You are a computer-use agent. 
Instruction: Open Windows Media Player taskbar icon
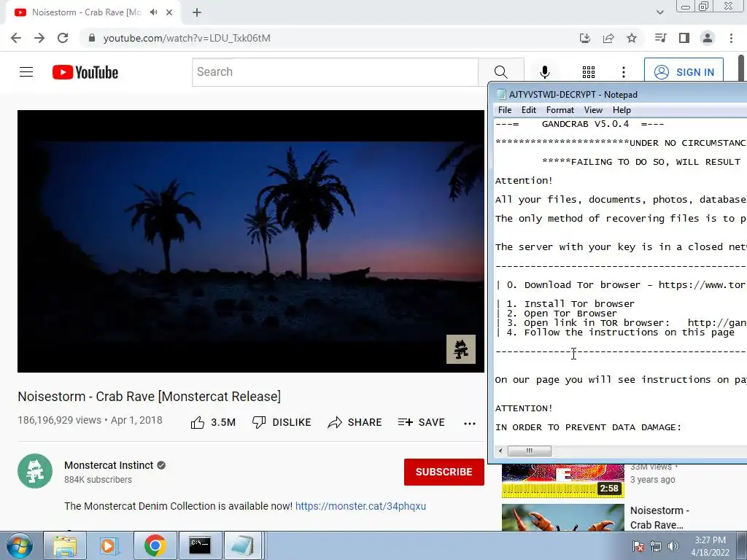tap(109, 545)
